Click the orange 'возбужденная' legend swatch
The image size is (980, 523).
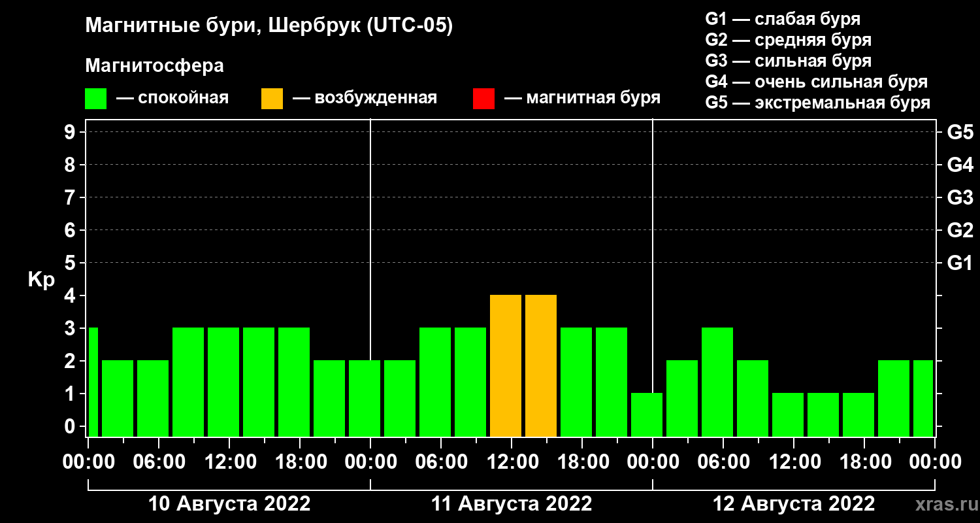click(272, 99)
